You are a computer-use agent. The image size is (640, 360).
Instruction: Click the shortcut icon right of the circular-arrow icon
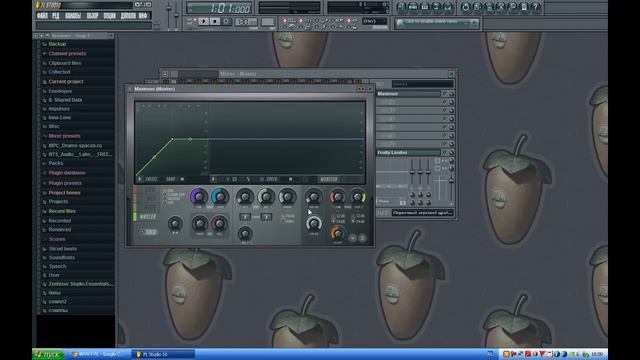[477, 7]
